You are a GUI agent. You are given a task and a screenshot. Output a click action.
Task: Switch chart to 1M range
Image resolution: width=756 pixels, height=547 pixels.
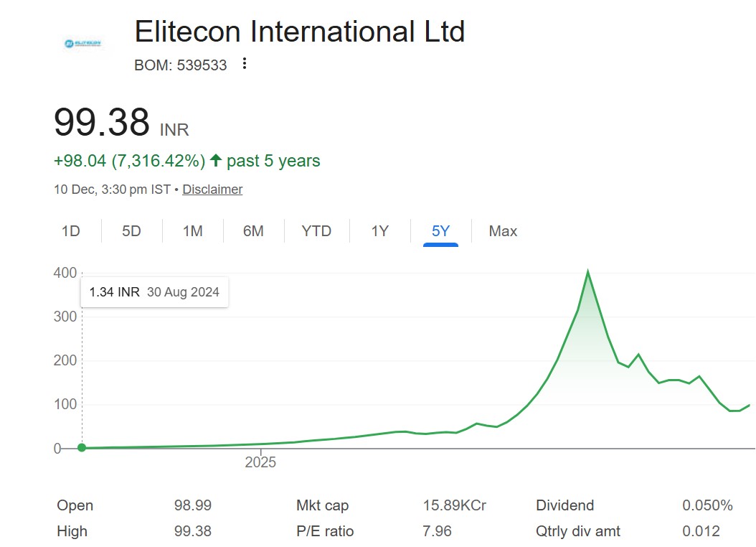[192, 231]
